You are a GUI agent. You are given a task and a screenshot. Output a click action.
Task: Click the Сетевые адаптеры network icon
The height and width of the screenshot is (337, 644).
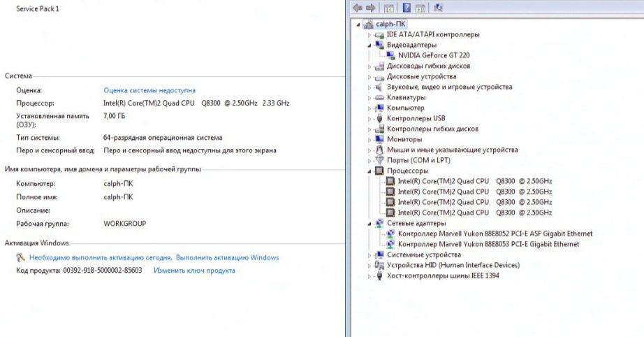click(379, 223)
